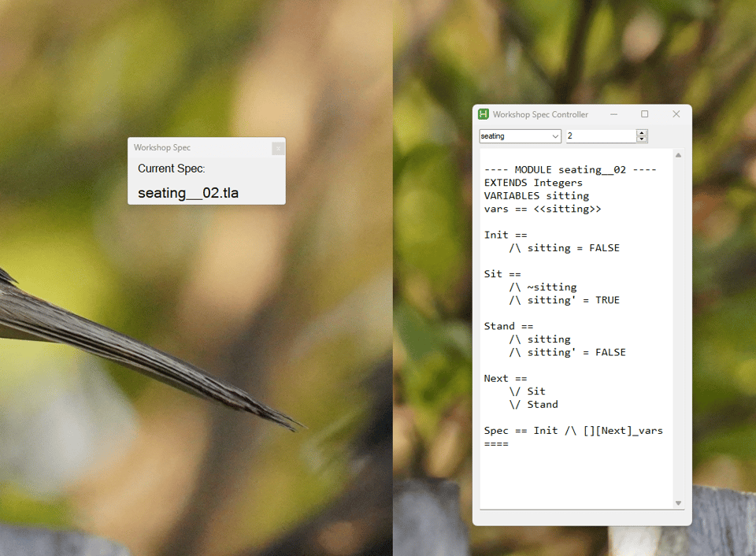Maximize the Workshop Spec Controller window
756x556 pixels.
(x=644, y=114)
